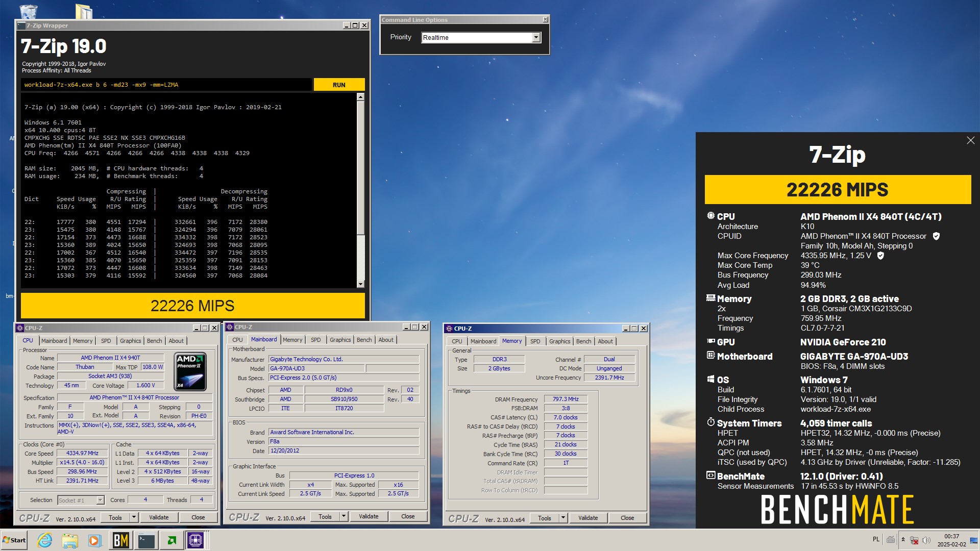This screenshot has height=551, width=980.
Task: Click the OS Windows icon in BenchMate panel
Action: pyautogui.click(x=710, y=379)
